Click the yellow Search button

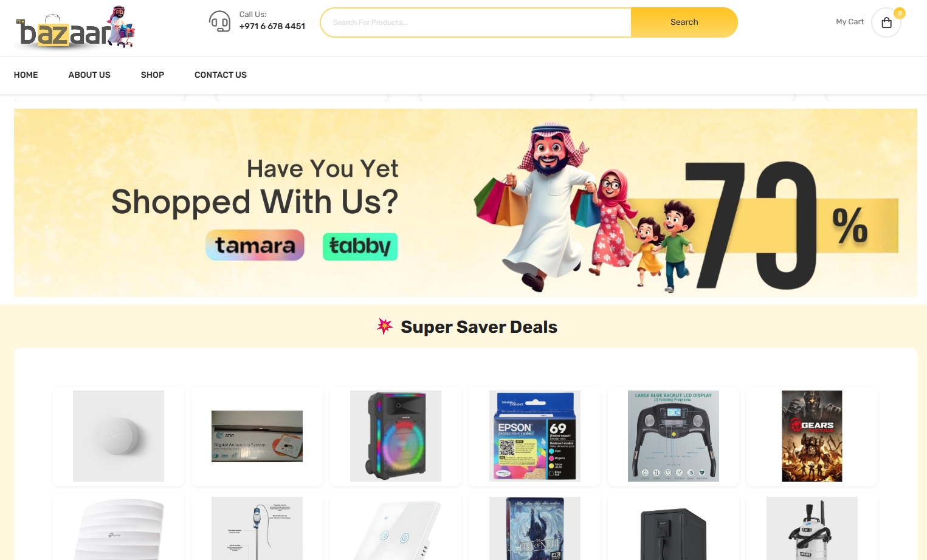684,22
